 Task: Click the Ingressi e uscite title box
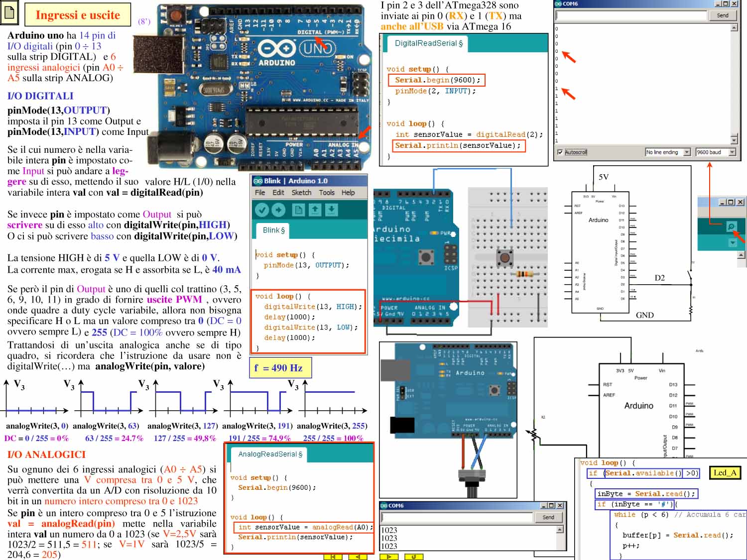78,15
